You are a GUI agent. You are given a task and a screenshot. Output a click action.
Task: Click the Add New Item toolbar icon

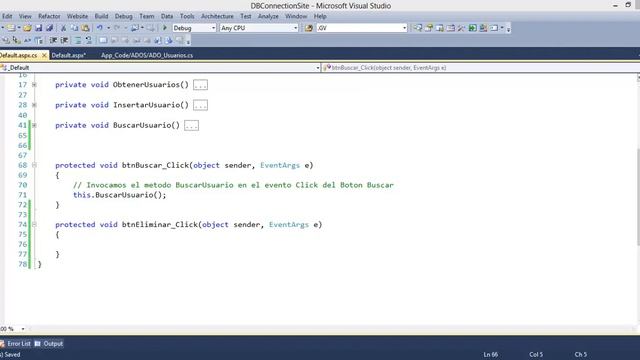coord(11,28)
